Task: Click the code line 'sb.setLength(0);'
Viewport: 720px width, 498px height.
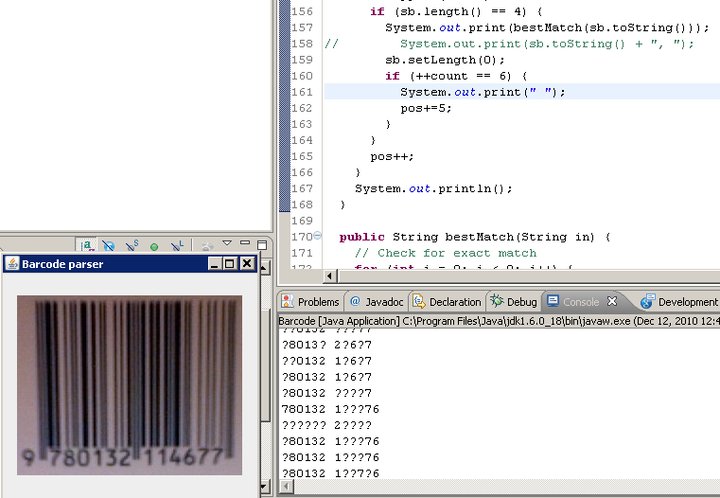Action: 445,60
